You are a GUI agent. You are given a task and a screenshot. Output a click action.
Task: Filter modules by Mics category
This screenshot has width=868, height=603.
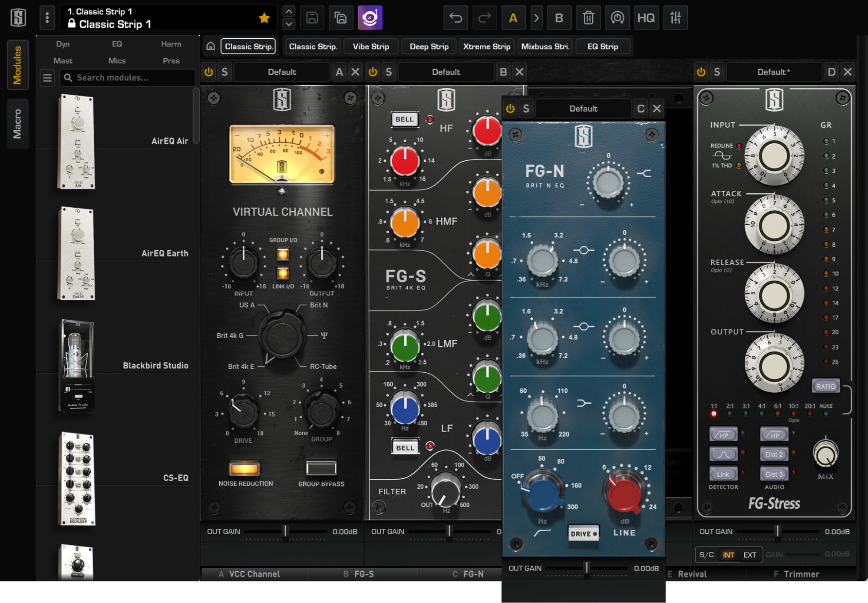point(117,61)
